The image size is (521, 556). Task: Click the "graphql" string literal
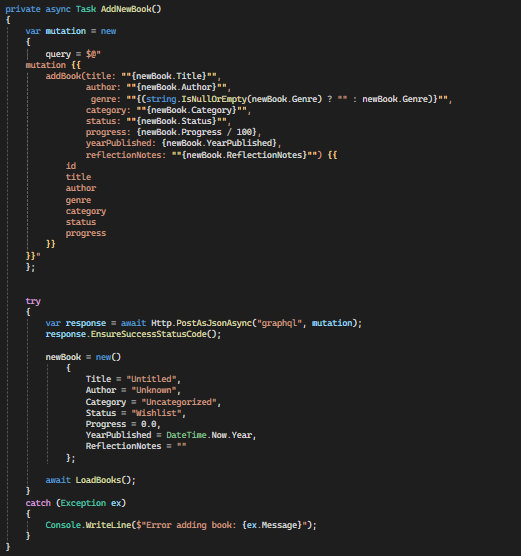click(279, 323)
